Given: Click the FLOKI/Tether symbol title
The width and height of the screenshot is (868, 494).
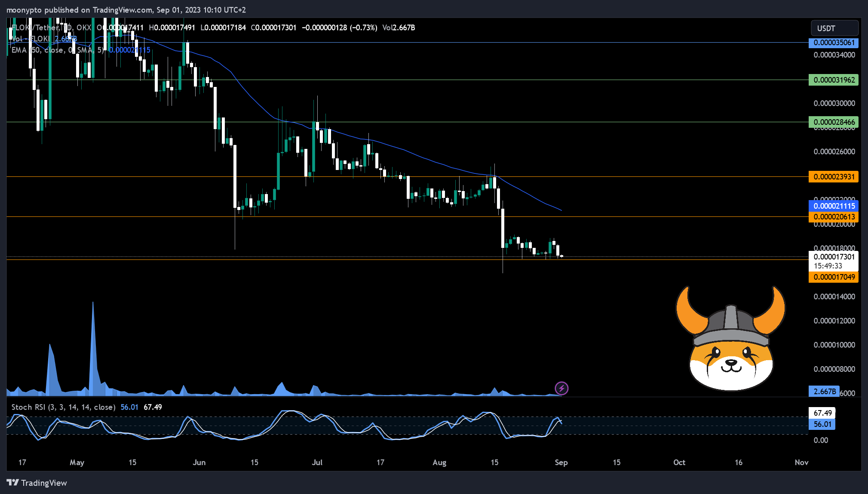Looking at the screenshot, I should 52,28.
